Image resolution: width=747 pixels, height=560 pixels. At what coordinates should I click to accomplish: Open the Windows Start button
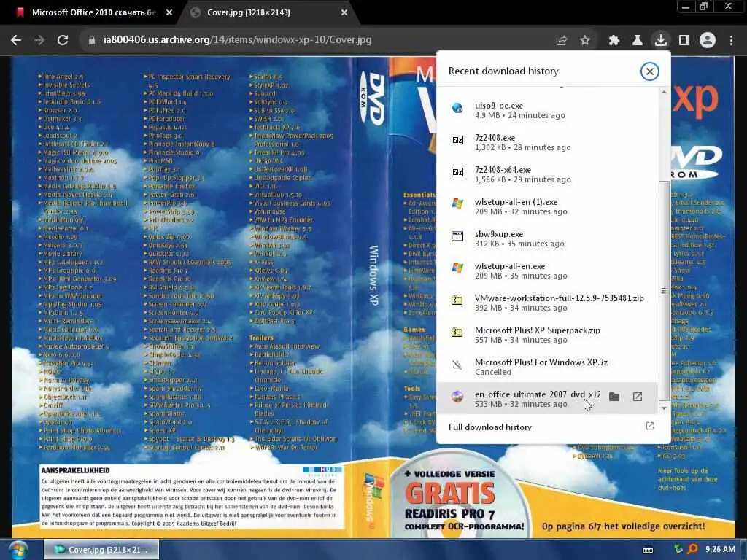pos(18,550)
